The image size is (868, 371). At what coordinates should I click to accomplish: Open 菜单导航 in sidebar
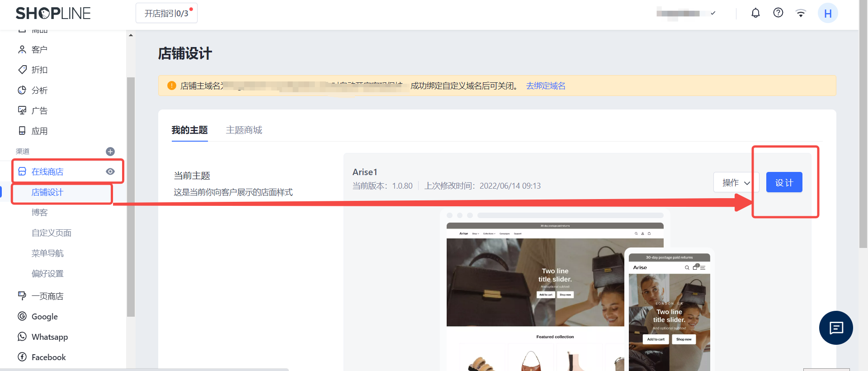pyautogui.click(x=47, y=253)
